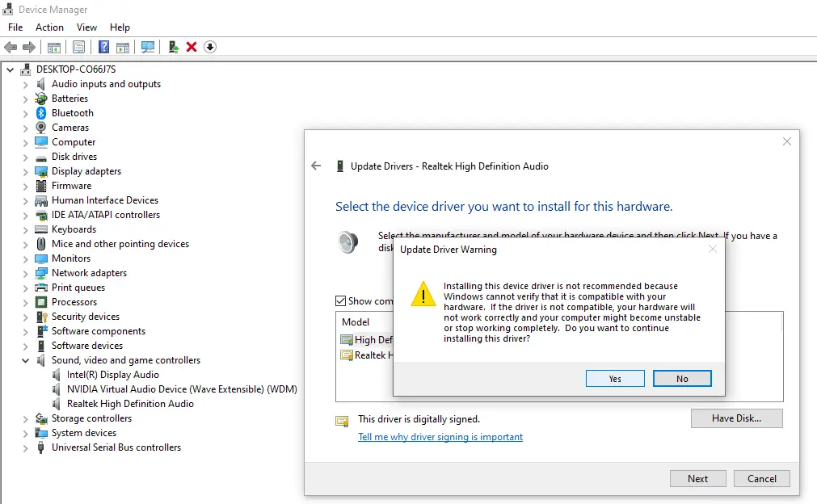Image resolution: width=817 pixels, height=504 pixels.
Task: Click the Network adapters category icon
Action: coord(40,273)
